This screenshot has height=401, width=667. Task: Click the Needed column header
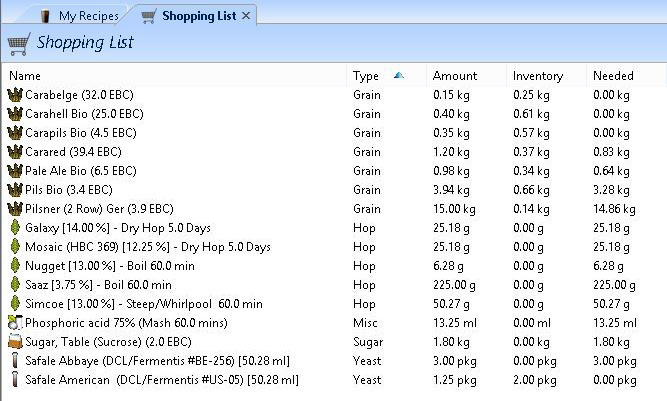coord(613,76)
